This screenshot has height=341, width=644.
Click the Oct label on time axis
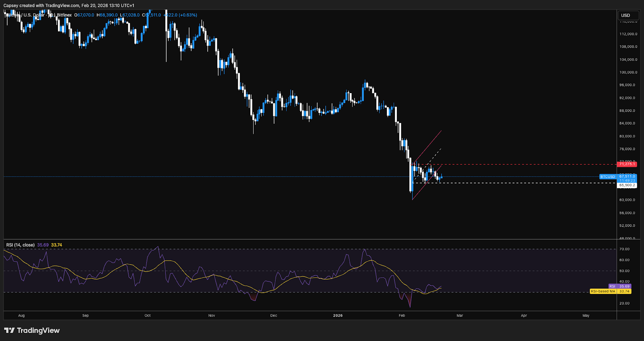pyautogui.click(x=147, y=316)
